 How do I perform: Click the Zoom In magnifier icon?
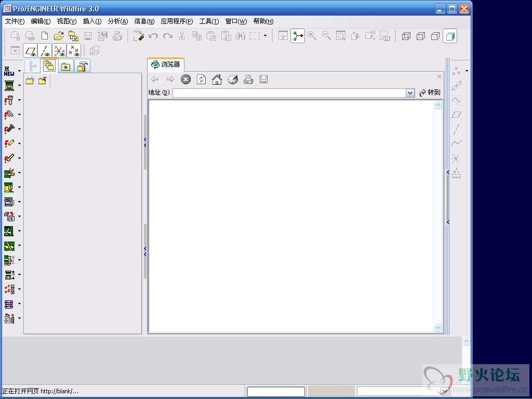click(312, 36)
